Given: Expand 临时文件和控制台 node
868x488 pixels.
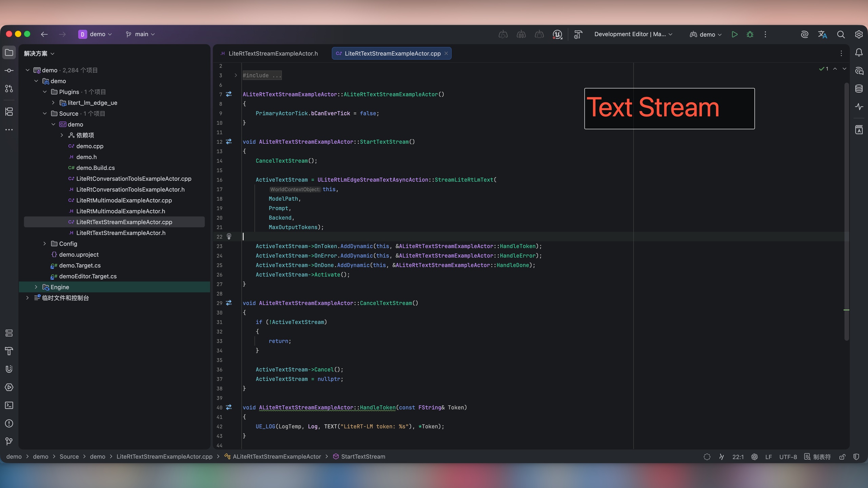Looking at the screenshot, I should (27, 298).
